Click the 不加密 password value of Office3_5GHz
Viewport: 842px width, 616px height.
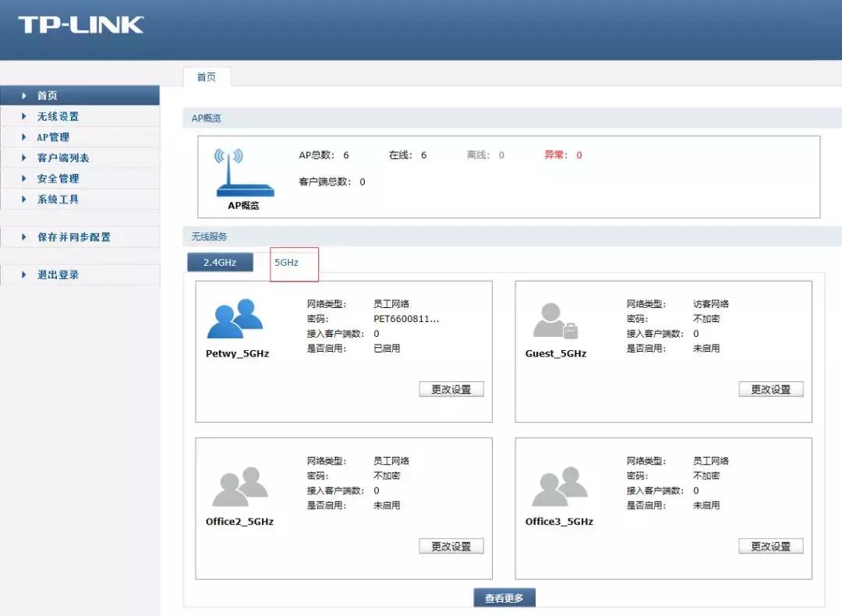pos(706,476)
